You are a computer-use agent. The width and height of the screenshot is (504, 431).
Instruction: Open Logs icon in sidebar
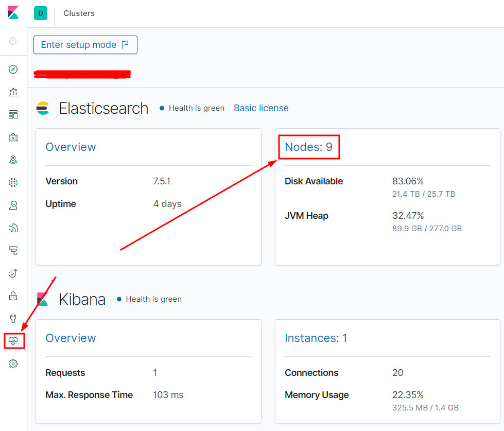[13, 228]
